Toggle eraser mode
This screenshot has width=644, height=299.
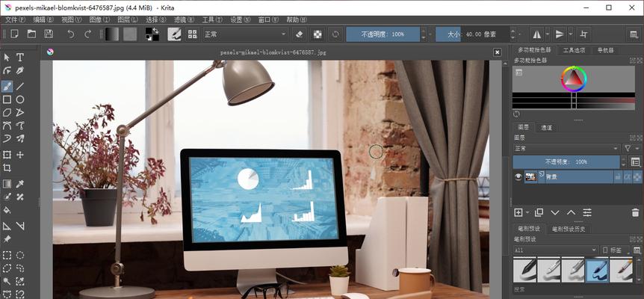tap(299, 34)
